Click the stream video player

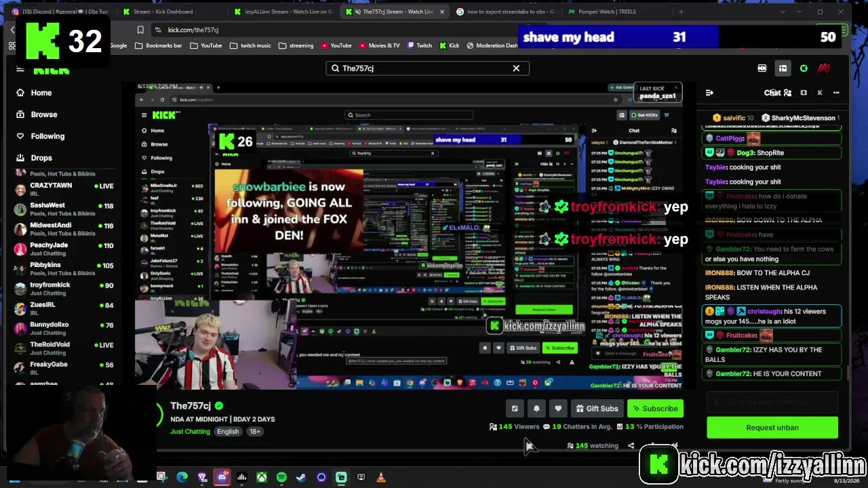(408, 236)
